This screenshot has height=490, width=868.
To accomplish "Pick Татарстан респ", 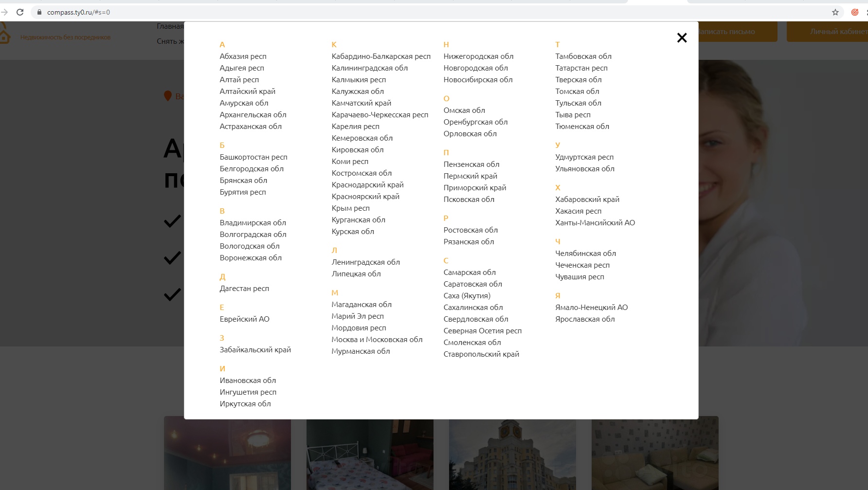I will pyautogui.click(x=581, y=68).
